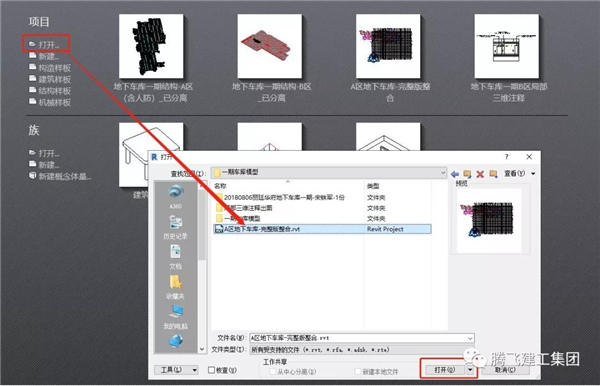Expand the 文件名 combo box arrow
The width and height of the screenshot is (600, 386).
coord(470,338)
